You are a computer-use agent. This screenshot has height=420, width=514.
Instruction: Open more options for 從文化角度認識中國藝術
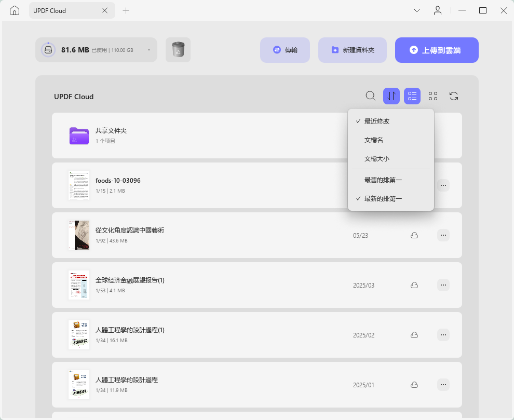pyautogui.click(x=443, y=235)
